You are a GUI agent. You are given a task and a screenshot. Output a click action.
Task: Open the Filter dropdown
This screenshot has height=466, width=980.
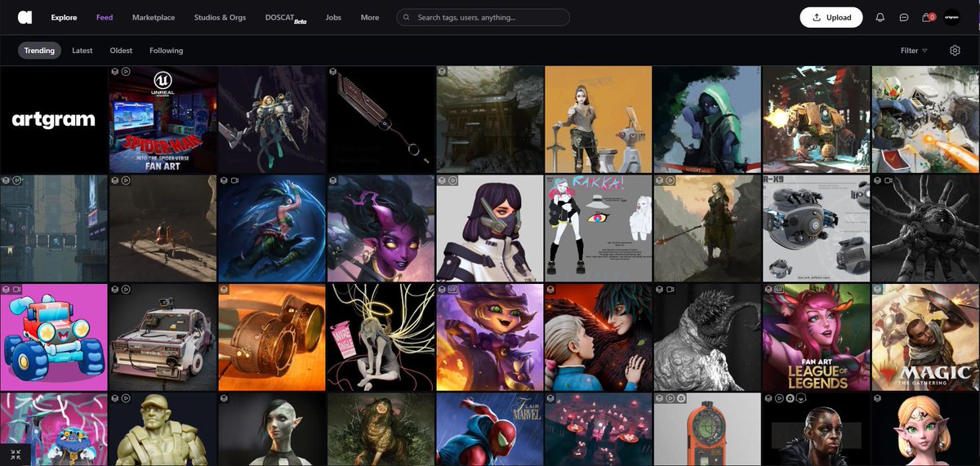click(x=914, y=51)
